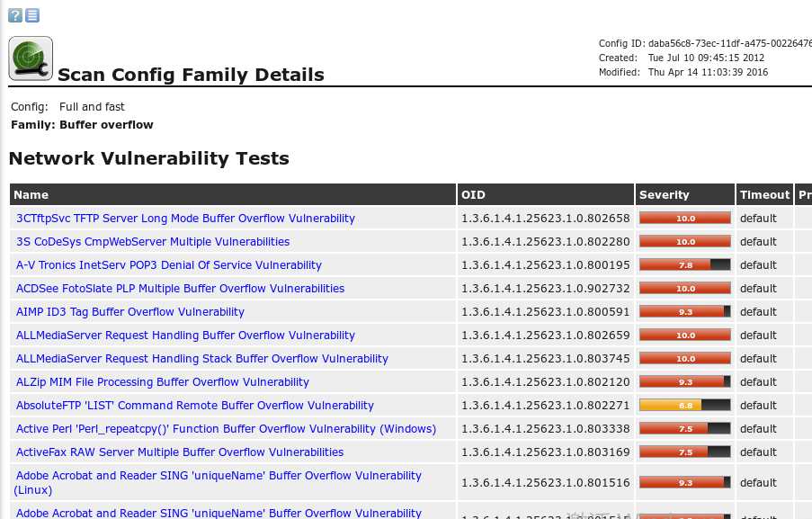
Task: Click the Name column header
Action: 31,195
